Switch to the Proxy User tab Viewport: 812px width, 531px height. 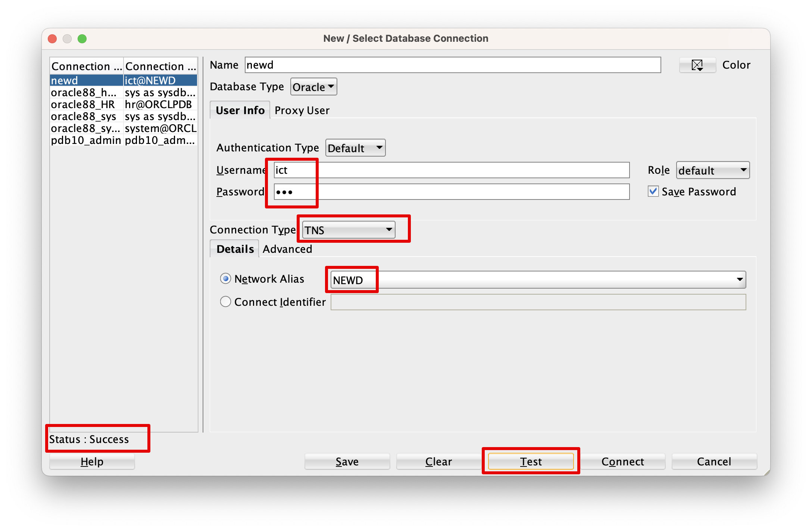coord(302,110)
